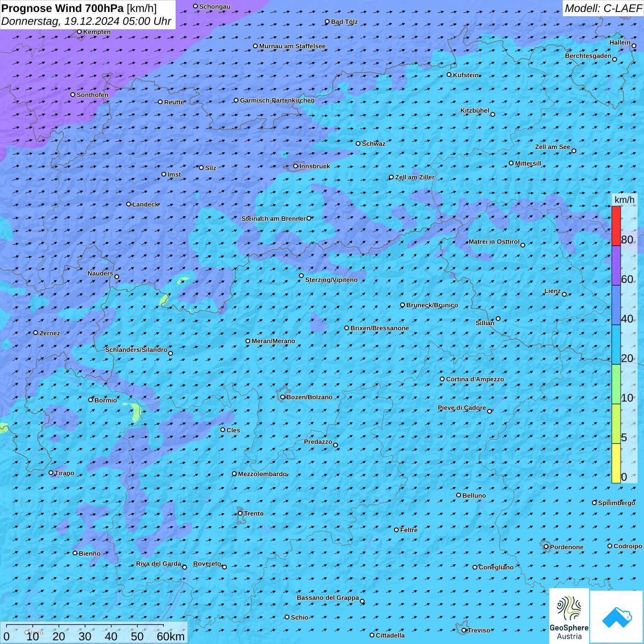The image size is (644, 644).
Task: Click the "Kitzbühel" label
Action: coord(475,110)
